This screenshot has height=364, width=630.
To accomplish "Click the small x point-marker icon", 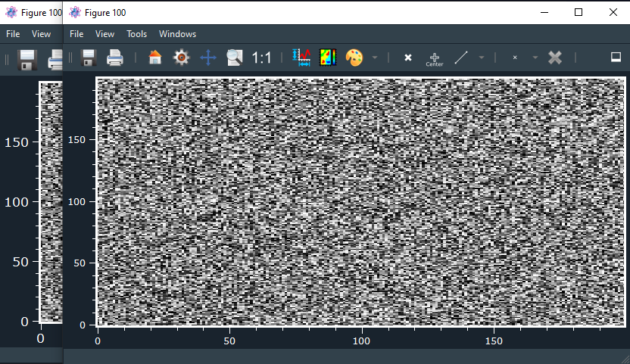I will pyautogui.click(x=515, y=58).
